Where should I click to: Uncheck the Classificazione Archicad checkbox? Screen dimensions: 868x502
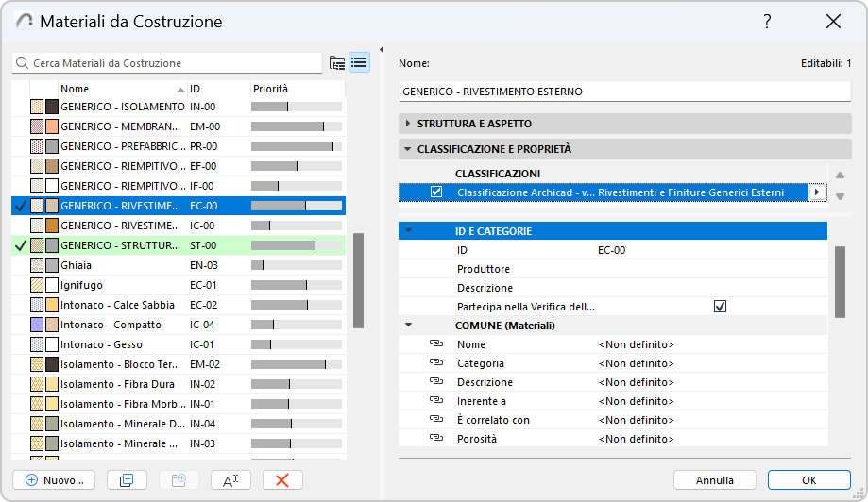[x=436, y=192]
